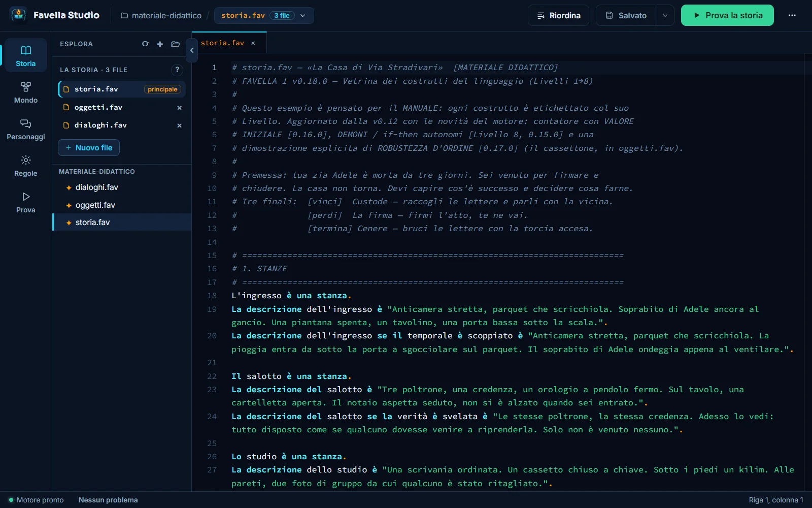
Task: Remove oggetti.fav from the story
Action: pos(179,108)
